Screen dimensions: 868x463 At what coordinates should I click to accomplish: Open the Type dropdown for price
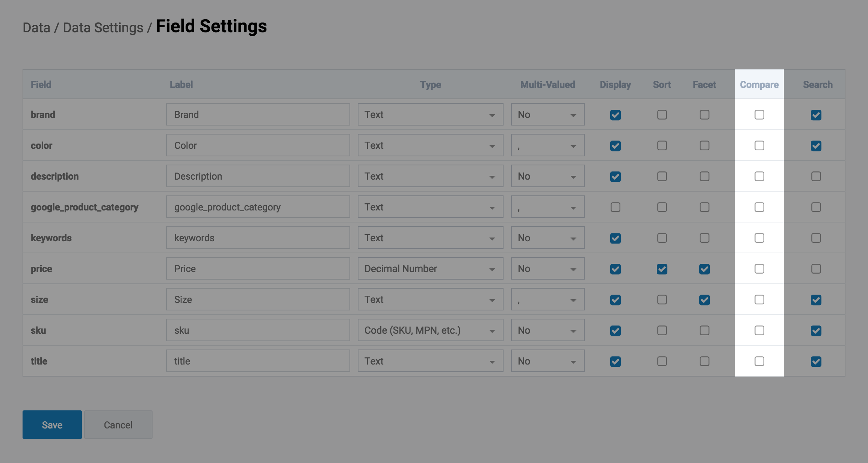(430, 269)
